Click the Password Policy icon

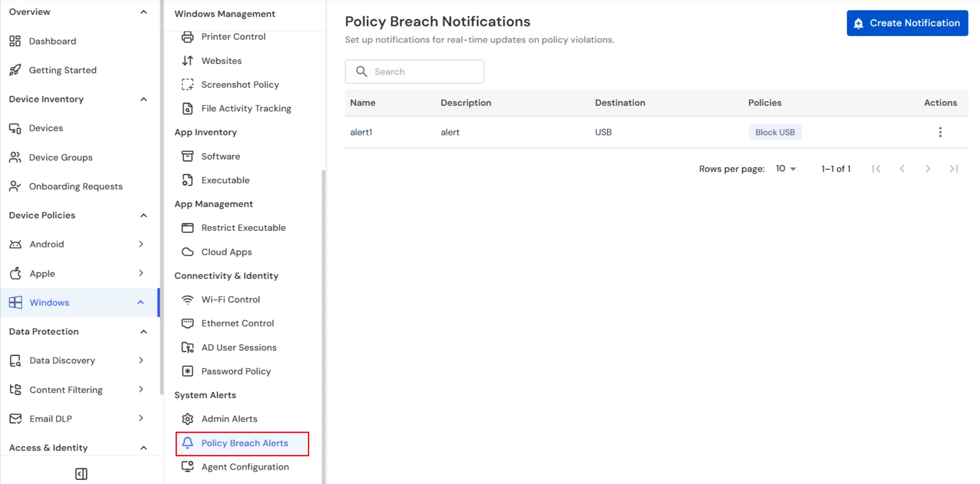coord(188,371)
